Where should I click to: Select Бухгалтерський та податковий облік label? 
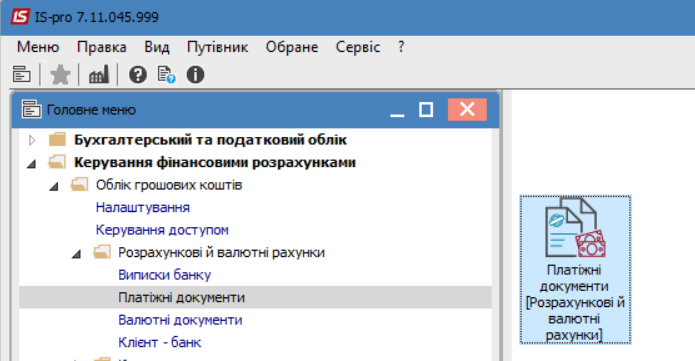click(x=210, y=140)
